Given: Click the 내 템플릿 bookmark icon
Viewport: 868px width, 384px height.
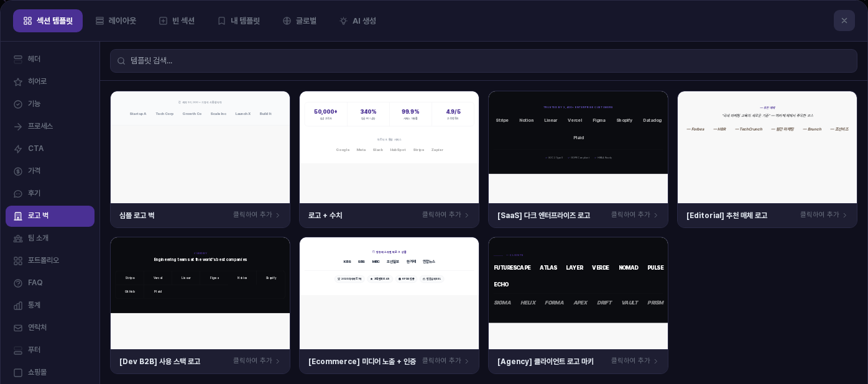Looking at the screenshot, I should pos(221,21).
